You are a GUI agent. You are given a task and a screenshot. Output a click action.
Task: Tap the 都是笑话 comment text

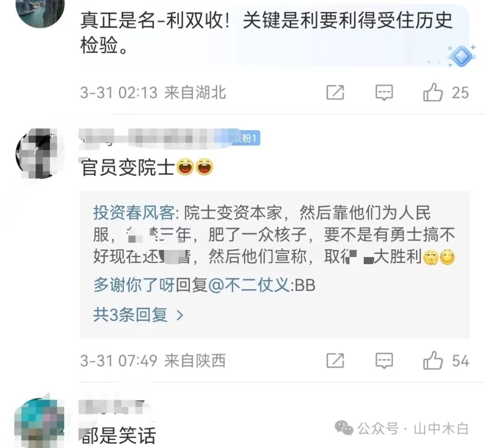(x=118, y=435)
